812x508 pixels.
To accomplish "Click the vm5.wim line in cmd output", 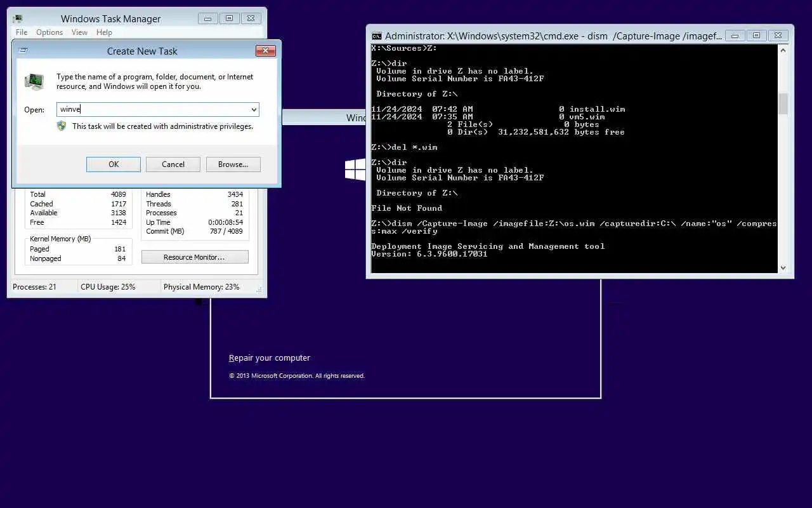I will point(488,117).
